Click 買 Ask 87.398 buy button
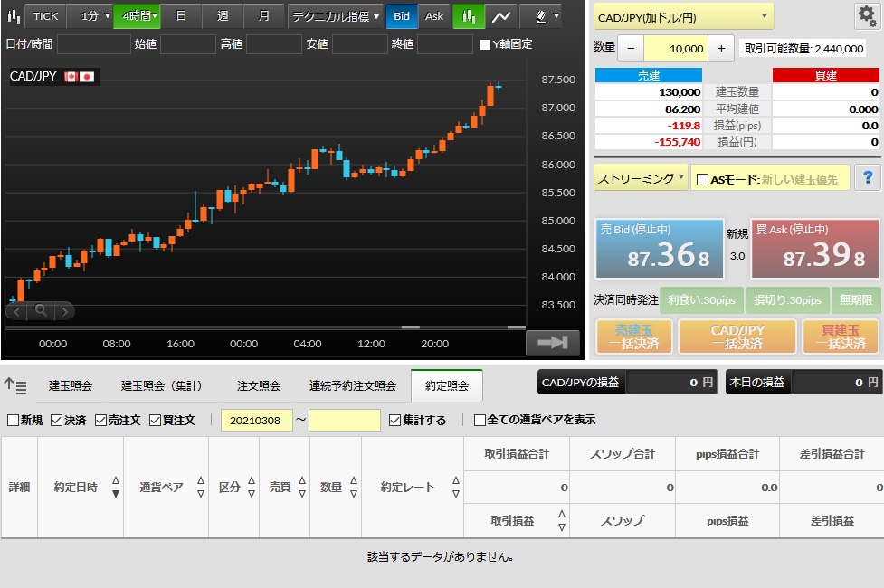884x588 pixels. pos(815,249)
